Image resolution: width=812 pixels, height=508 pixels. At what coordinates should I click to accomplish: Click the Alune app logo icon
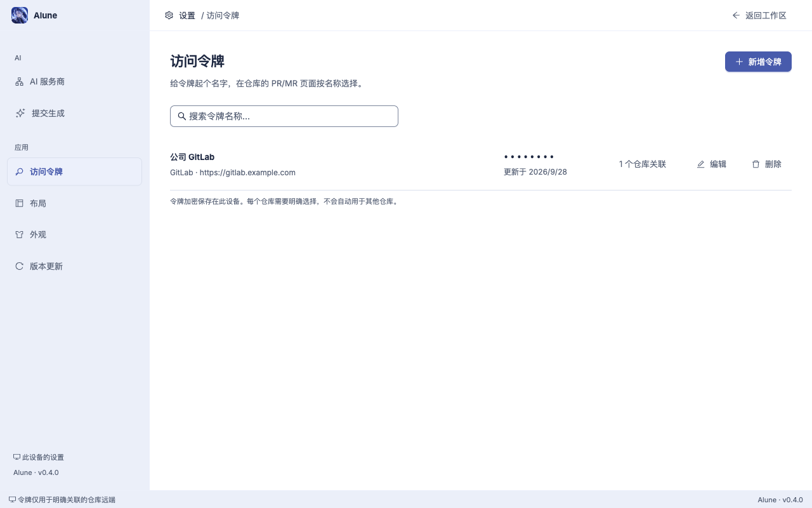click(20, 15)
